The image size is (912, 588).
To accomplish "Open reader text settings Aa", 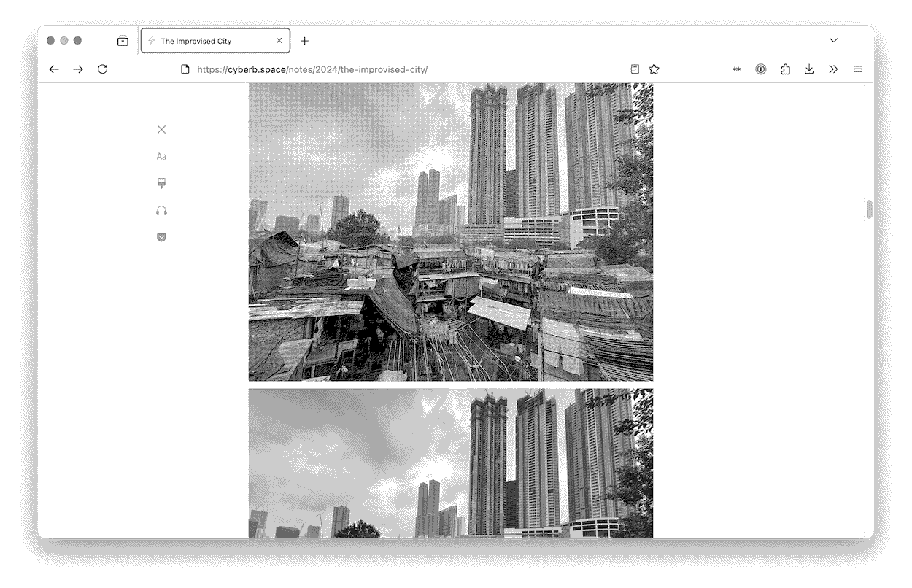I will pos(162,156).
